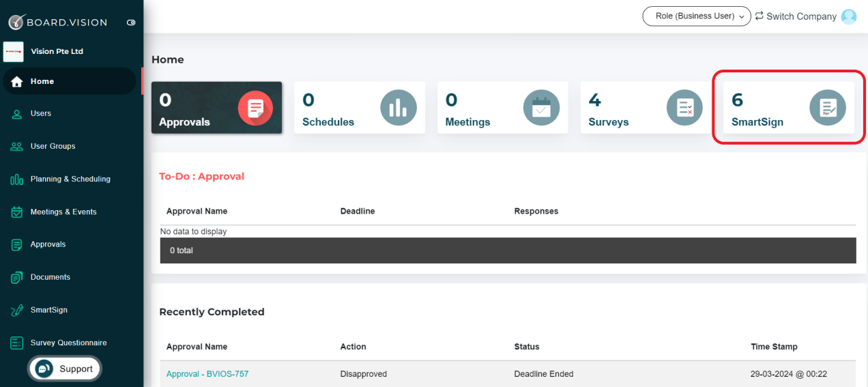Click the Approval Name header in Recently Completed
Viewport: 868px width, 387px height.
pos(197,347)
